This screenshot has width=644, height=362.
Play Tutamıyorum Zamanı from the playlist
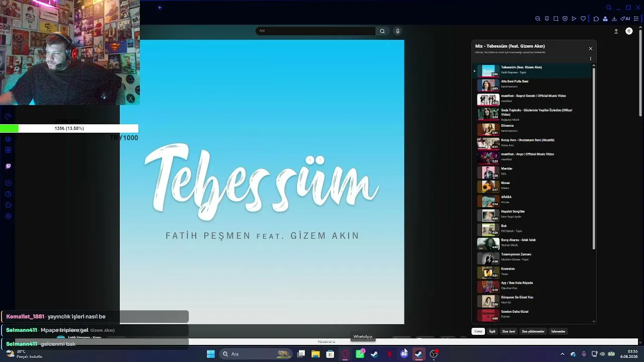[x=532, y=258]
